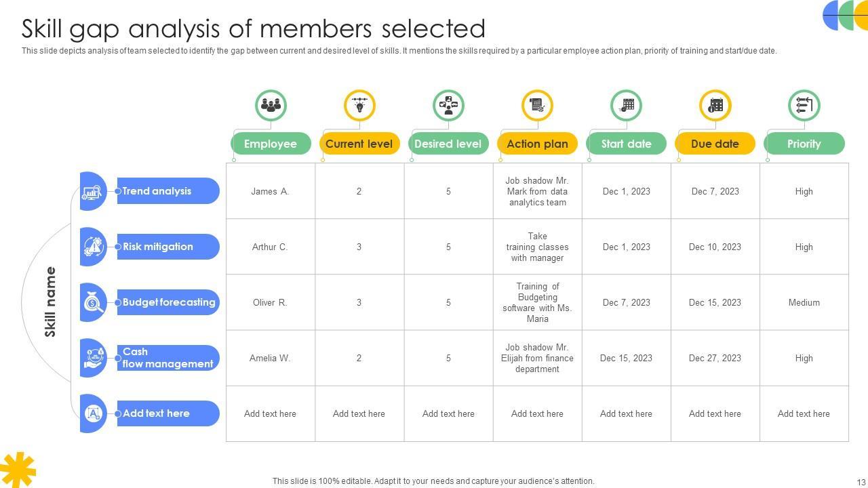Click the Trend analysis chart icon

92,192
